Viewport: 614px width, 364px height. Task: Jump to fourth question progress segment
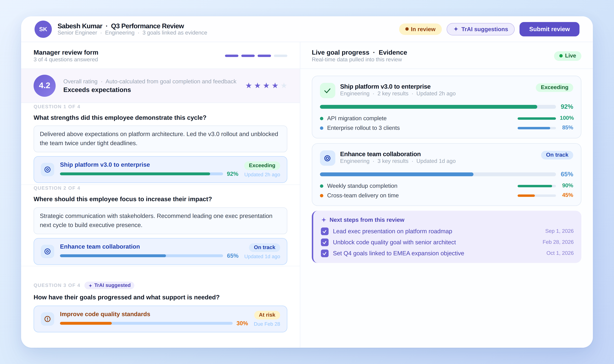pyautogui.click(x=280, y=56)
